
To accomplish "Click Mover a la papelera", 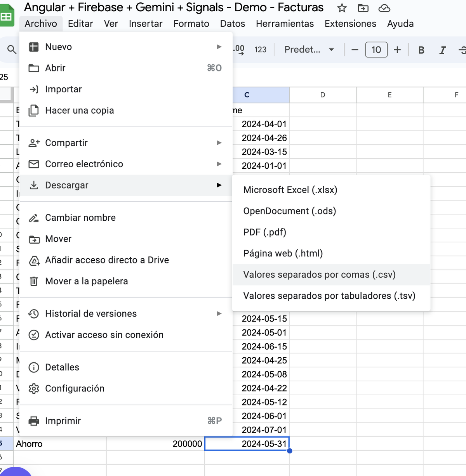I will click(126, 281).
